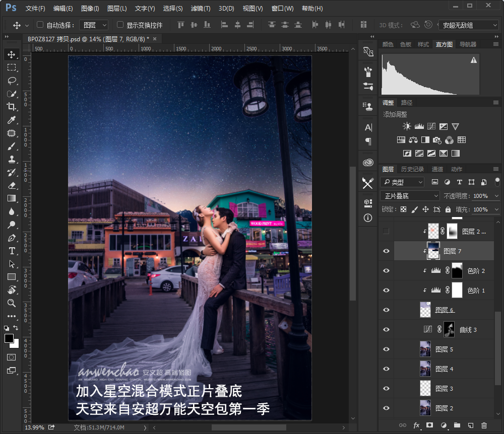Open workspace 安超无敌组 dropdown
504x434 pixels.
point(469,25)
